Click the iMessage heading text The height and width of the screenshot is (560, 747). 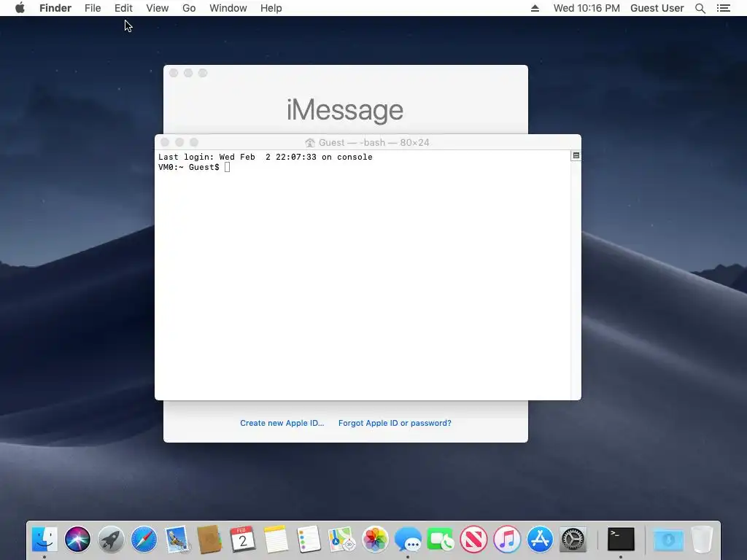pyautogui.click(x=345, y=110)
